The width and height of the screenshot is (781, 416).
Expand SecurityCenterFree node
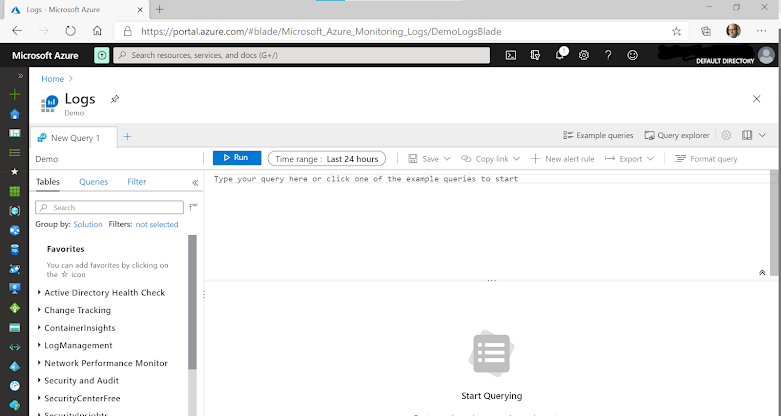pos(39,398)
